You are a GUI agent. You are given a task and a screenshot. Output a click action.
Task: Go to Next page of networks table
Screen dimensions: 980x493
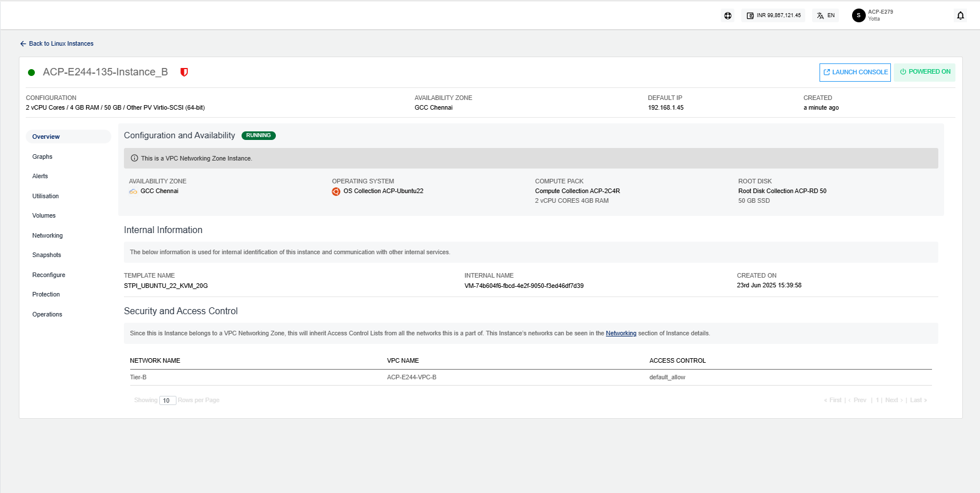894,400
